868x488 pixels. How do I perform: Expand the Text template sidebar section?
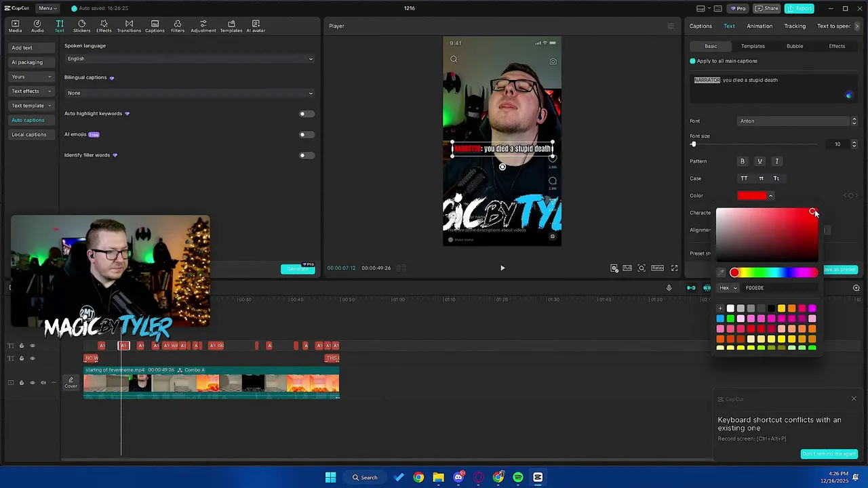click(31, 106)
